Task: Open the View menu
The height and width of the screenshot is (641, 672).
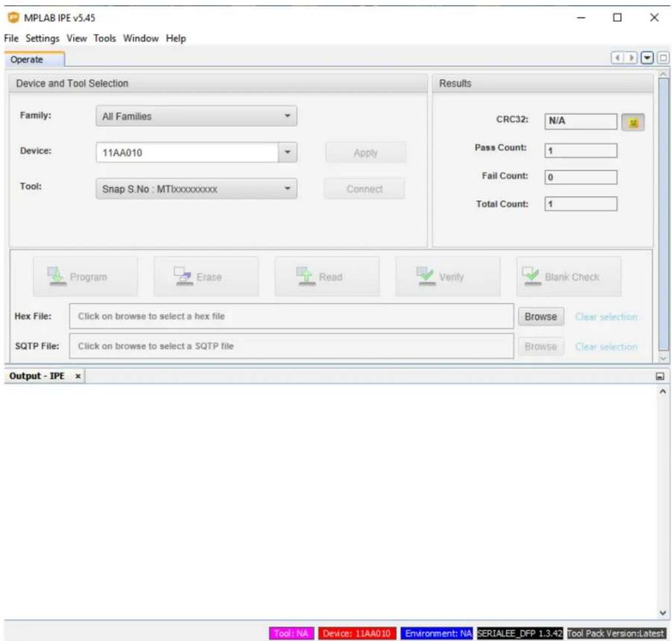Action: (x=77, y=38)
